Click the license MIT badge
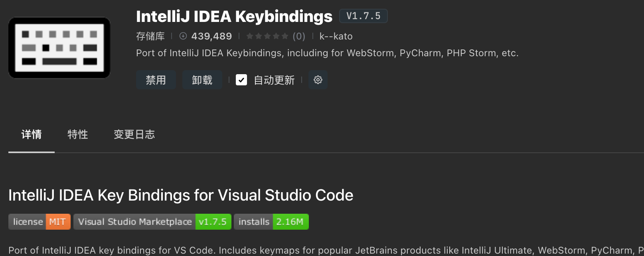 (x=40, y=222)
